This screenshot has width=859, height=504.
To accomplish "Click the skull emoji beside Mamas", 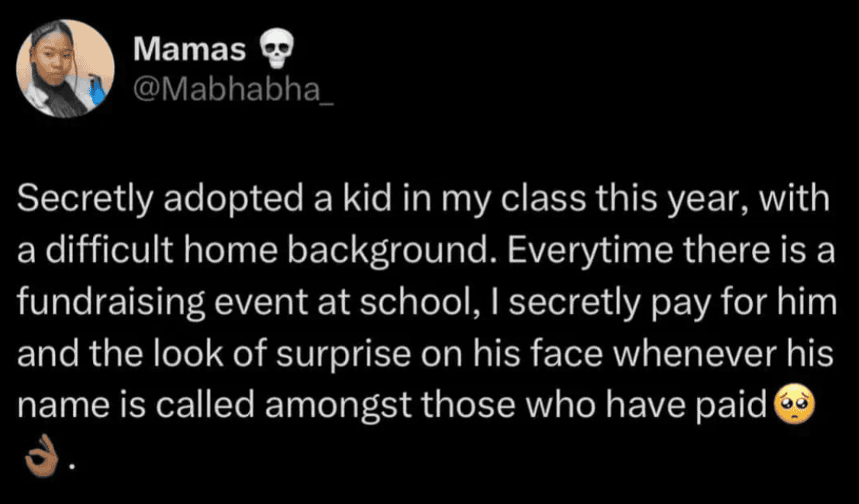I will coord(273,50).
